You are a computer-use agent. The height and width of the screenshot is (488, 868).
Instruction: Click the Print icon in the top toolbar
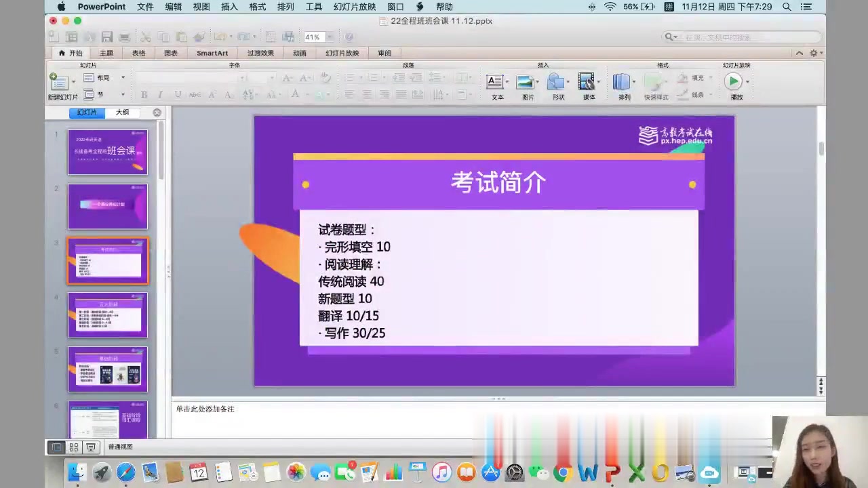click(124, 37)
